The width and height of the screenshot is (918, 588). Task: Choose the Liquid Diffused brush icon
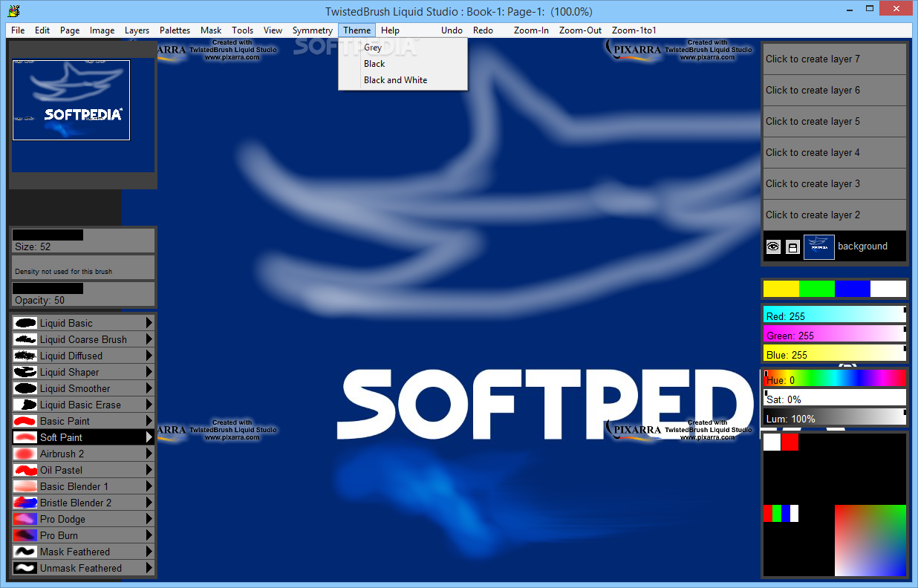coord(25,356)
